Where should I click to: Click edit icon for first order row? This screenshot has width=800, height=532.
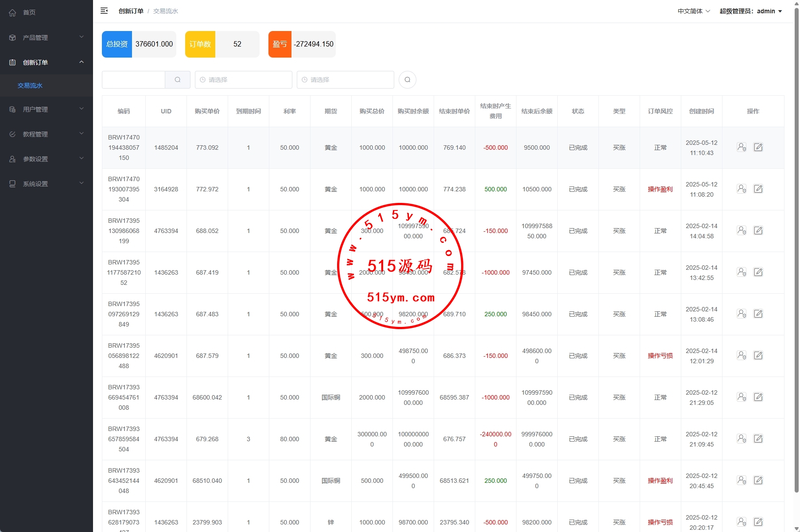pos(758,147)
